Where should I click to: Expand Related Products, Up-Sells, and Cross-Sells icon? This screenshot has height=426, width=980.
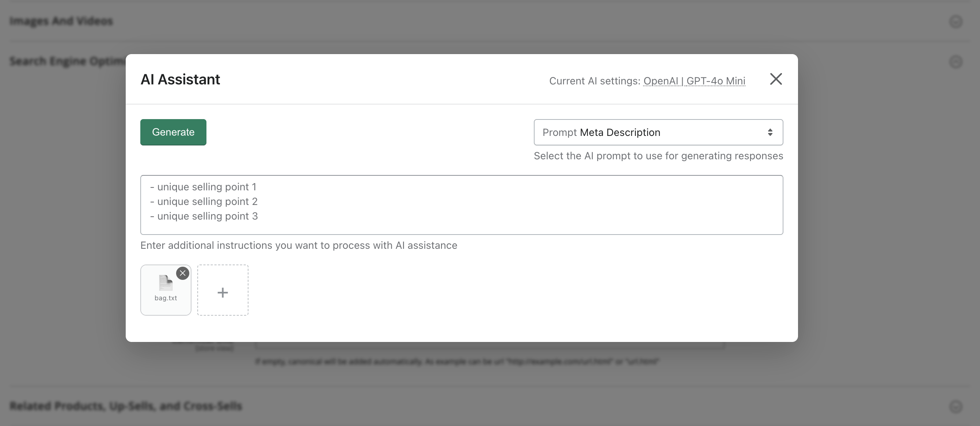955,406
